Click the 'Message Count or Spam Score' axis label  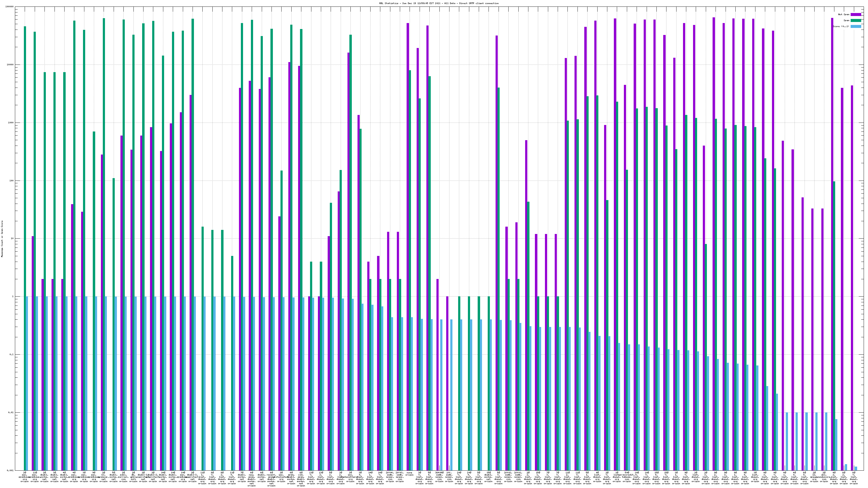tap(2, 239)
